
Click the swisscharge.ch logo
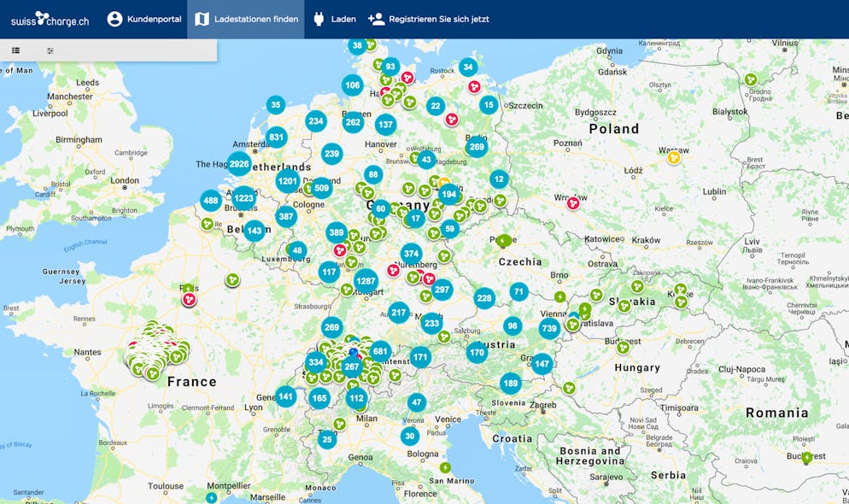pyautogui.click(x=50, y=20)
